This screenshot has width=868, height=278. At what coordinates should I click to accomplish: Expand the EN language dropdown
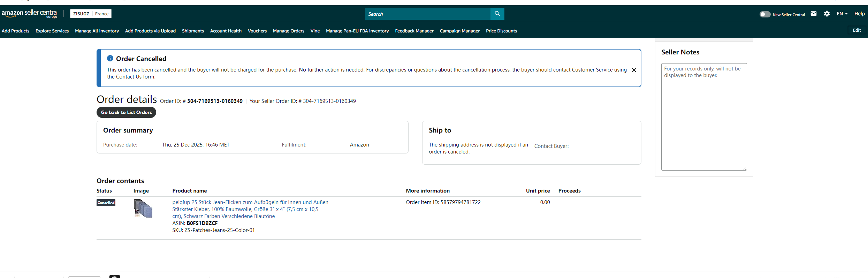pyautogui.click(x=842, y=14)
